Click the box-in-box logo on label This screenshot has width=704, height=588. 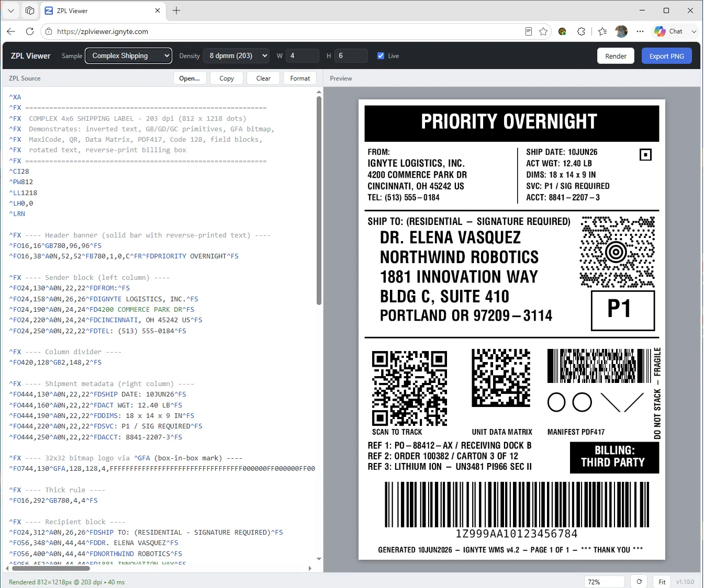pos(645,155)
